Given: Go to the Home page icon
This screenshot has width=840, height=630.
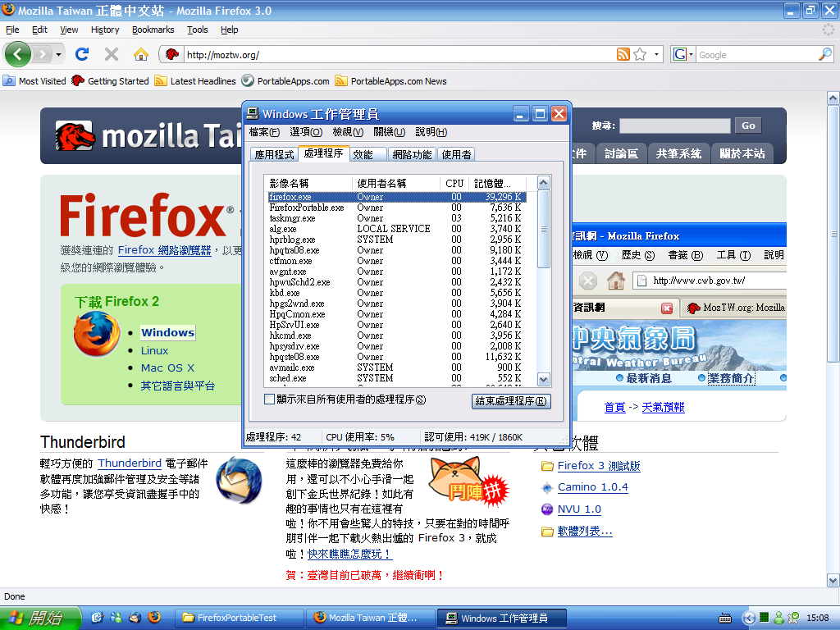Looking at the screenshot, I should pyautogui.click(x=141, y=54).
